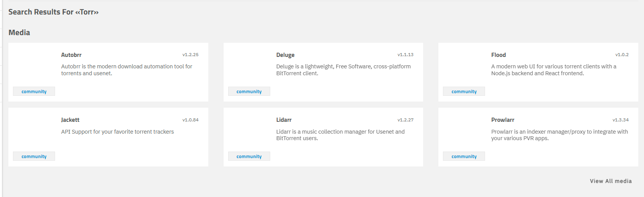Open the Deluge app title
The height and width of the screenshot is (197, 644).
pos(285,55)
